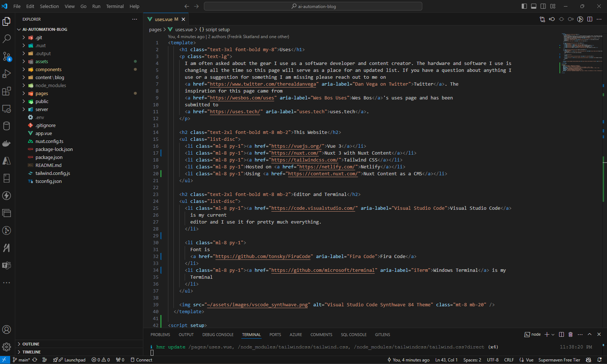
Task: Maximize the panel with the up chevron
Action: [x=590, y=334]
